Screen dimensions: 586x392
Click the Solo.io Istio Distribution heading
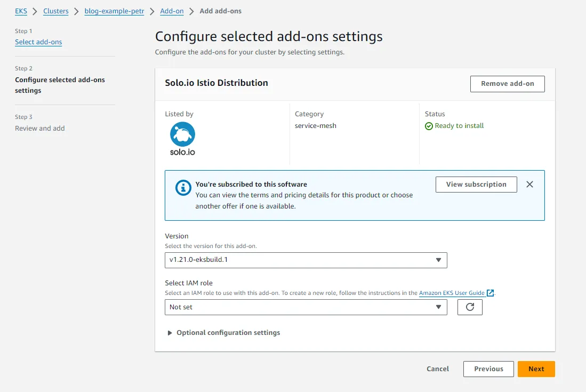point(216,83)
